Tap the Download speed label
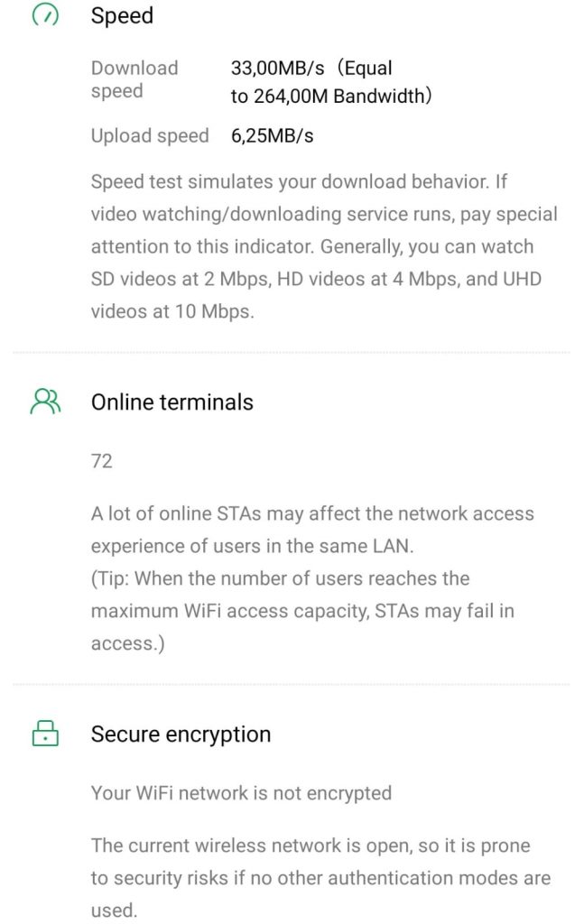 (134, 79)
